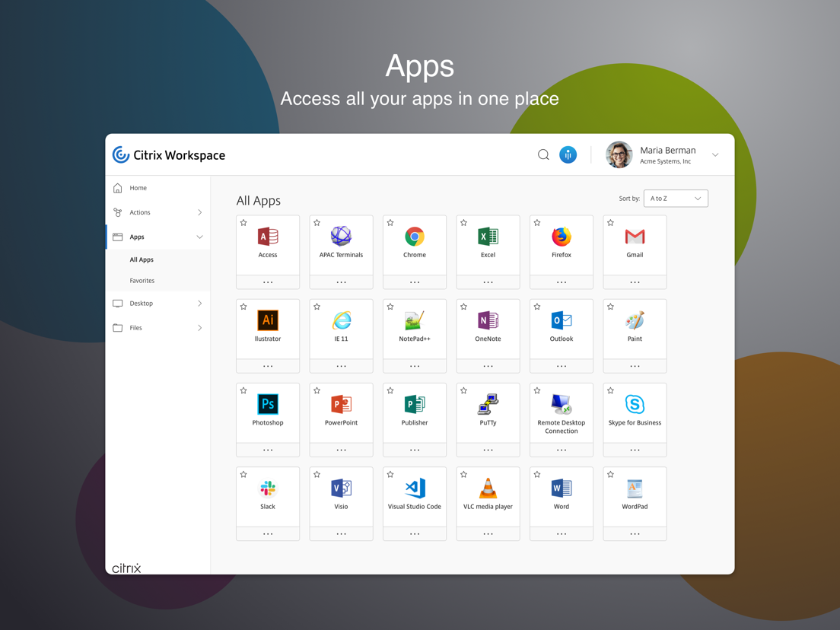Launch the Publisher app

click(x=415, y=404)
